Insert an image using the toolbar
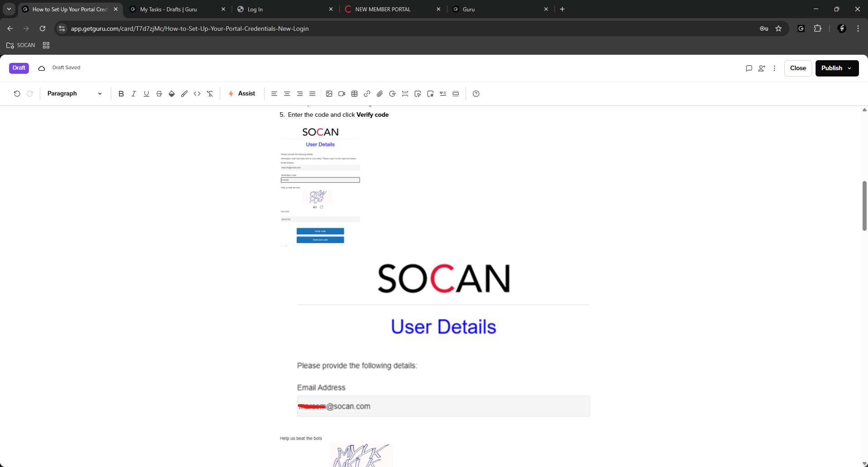868x467 pixels. pos(329,94)
